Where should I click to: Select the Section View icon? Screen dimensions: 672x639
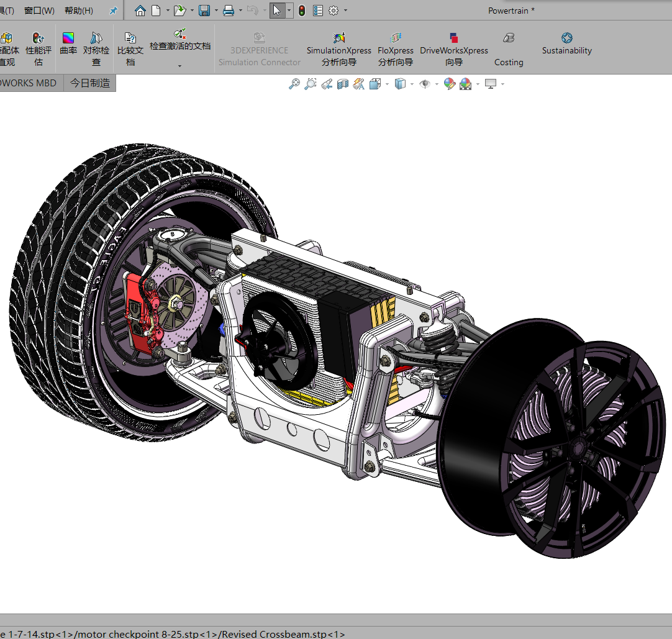click(x=343, y=84)
